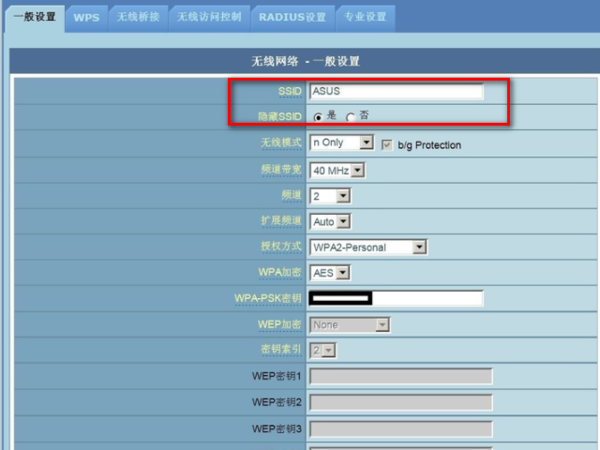Viewport: 600px width, 450px height.
Task: Click the SSID text field
Action: [x=395, y=91]
